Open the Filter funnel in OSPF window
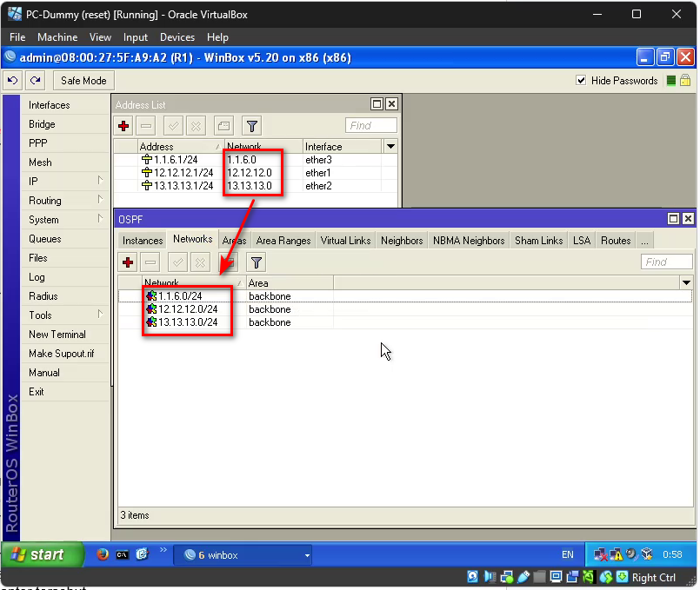This screenshot has width=700, height=590. click(257, 262)
